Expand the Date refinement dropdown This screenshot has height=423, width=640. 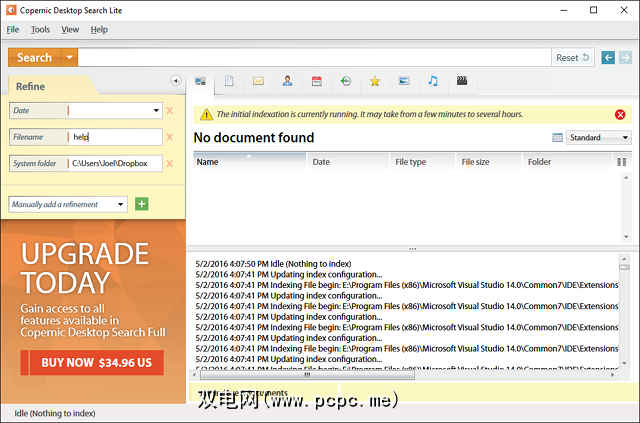point(156,110)
